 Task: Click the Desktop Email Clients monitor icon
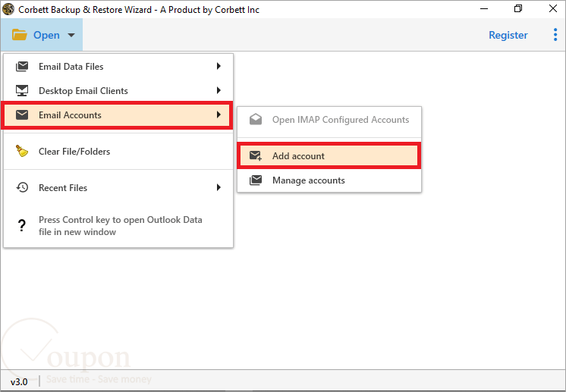pos(22,90)
